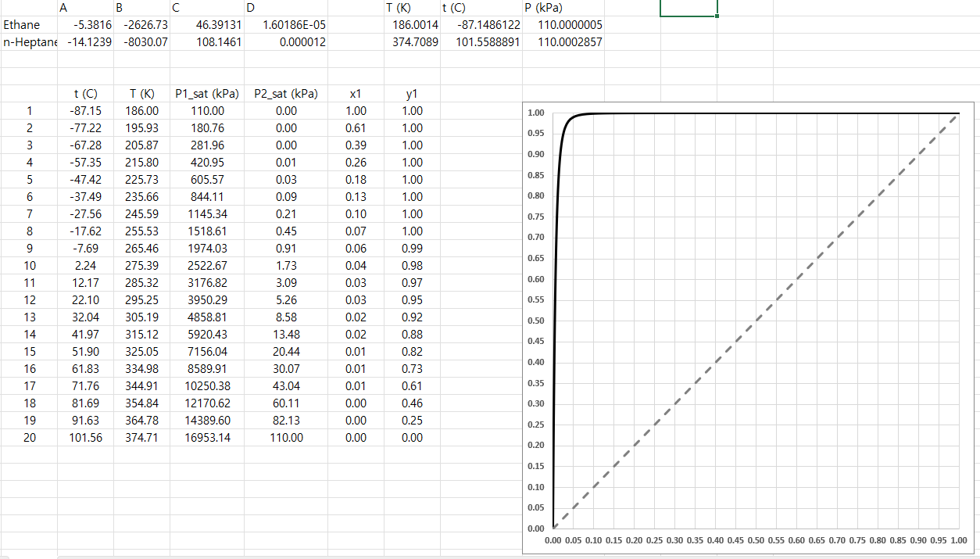Select the P1_sat (kPa) column heading cell
Screen dimensions: 980x559
click(207, 94)
